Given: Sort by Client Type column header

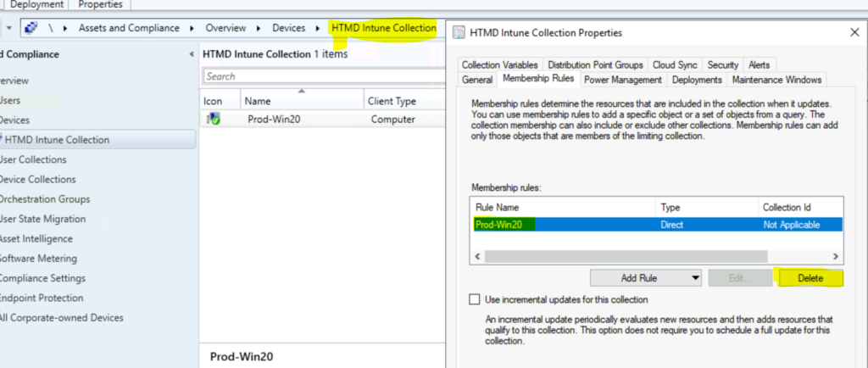Looking at the screenshot, I should click(x=404, y=101).
